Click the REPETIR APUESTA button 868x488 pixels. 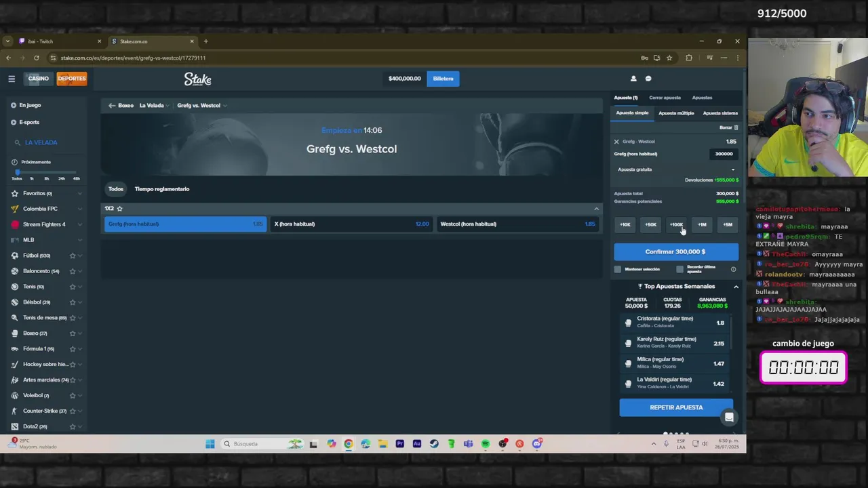(676, 407)
